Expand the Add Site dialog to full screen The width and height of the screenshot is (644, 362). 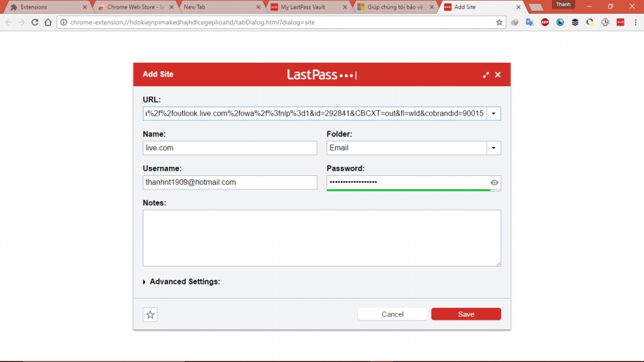(486, 75)
